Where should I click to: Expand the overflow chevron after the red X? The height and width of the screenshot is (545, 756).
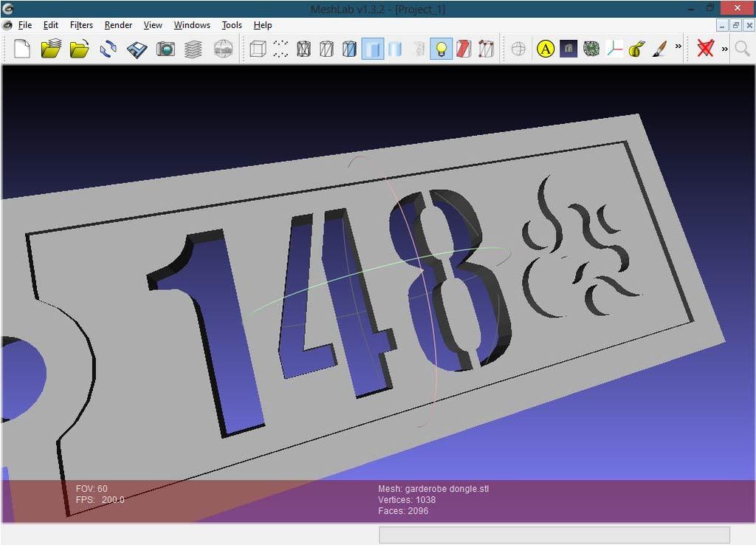click(725, 49)
